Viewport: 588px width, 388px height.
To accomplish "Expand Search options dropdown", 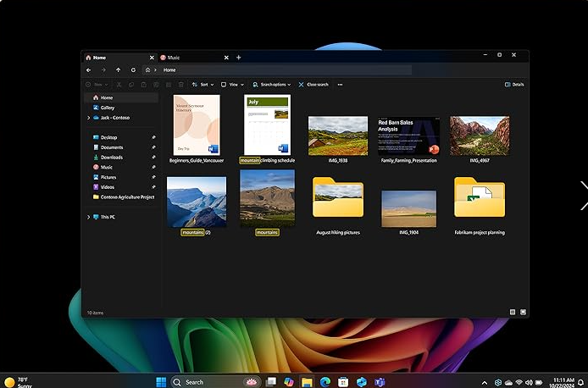I will click(x=272, y=85).
